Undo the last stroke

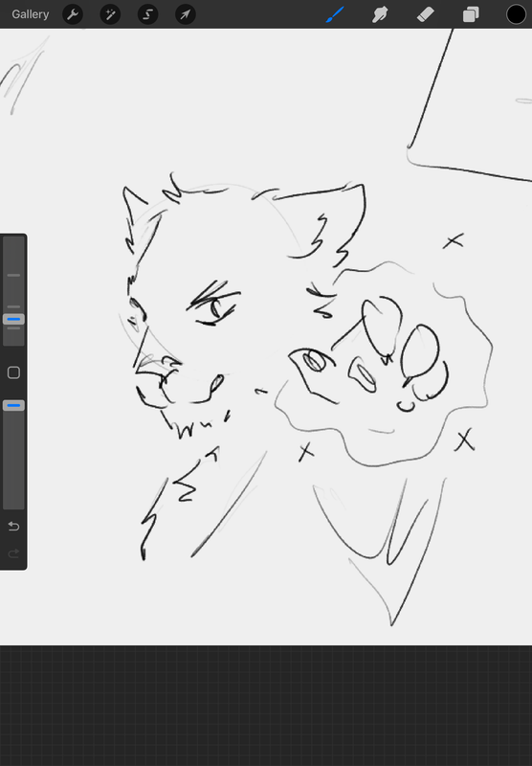tap(13, 526)
